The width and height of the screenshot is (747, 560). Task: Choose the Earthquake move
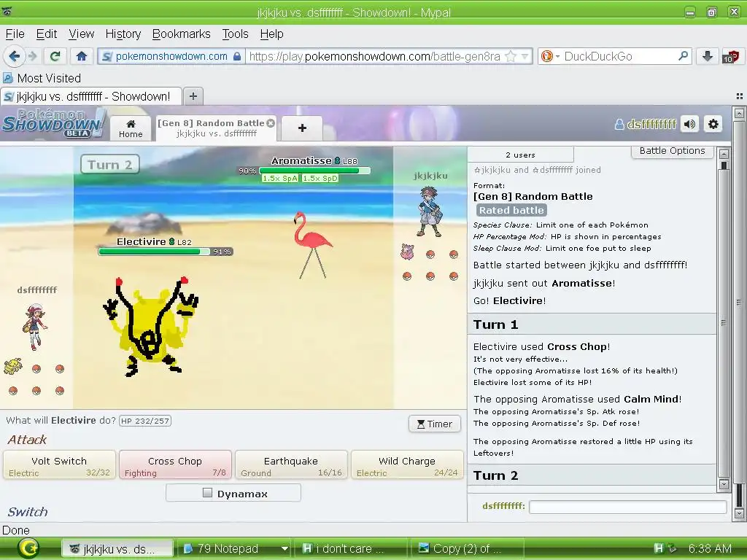click(x=291, y=464)
